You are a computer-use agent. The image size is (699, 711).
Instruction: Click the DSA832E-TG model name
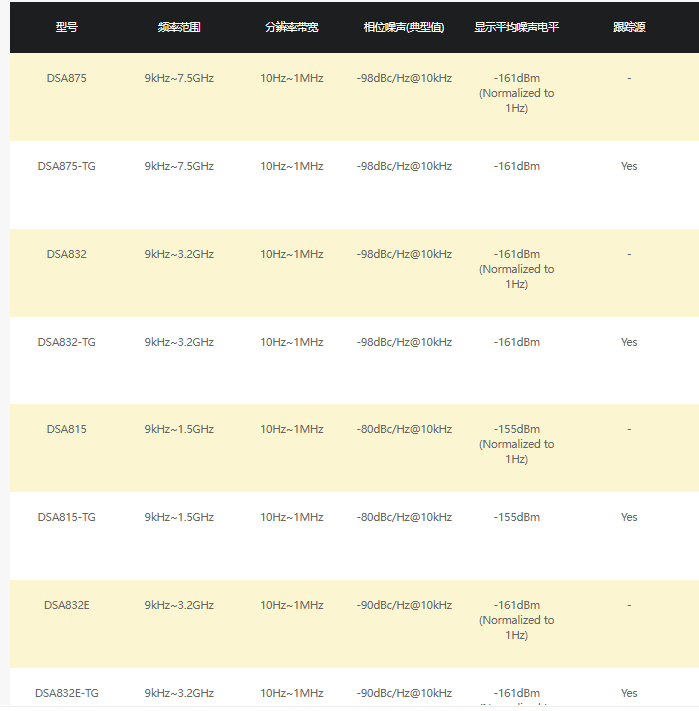66,693
